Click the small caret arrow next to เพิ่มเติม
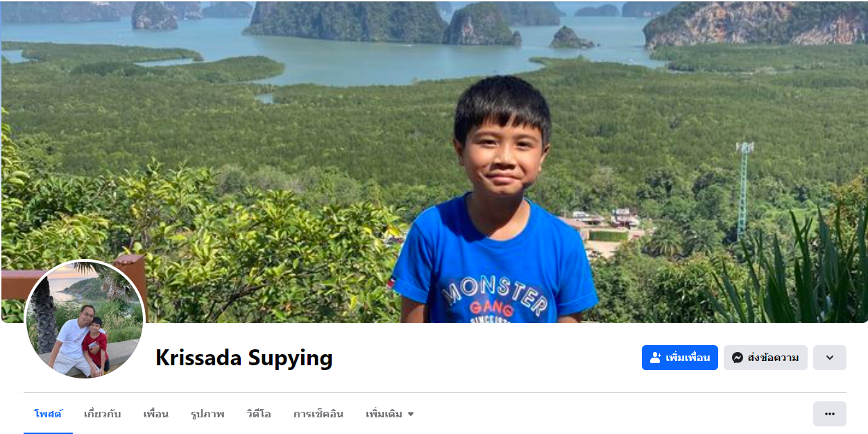 [411, 415]
